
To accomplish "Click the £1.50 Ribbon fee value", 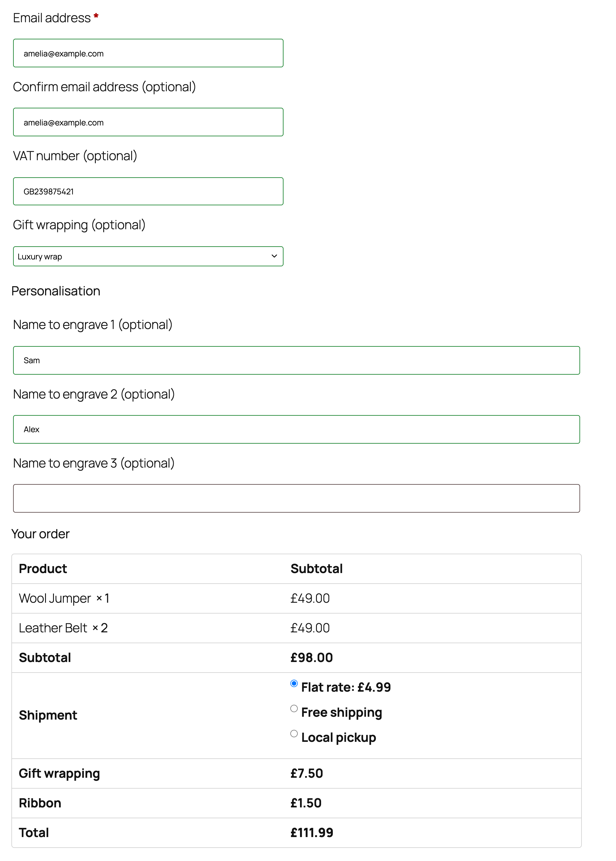I will pyautogui.click(x=306, y=803).
